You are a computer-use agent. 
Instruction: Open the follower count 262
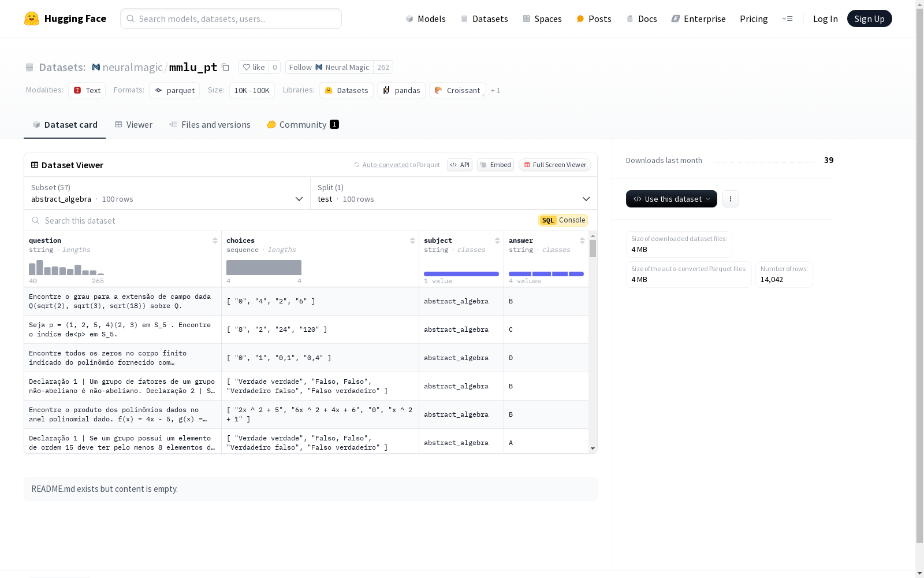(383, 67)
